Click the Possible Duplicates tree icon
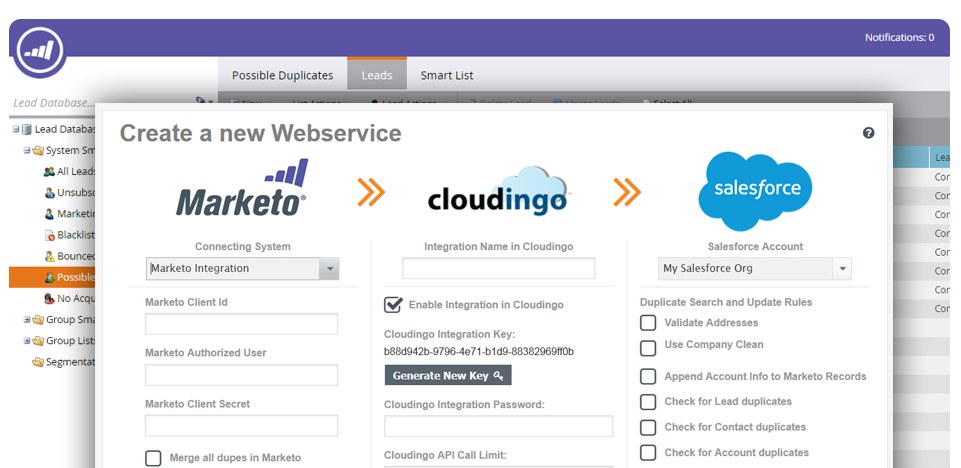The image size is (961, 468). click(x=50, y=277)
